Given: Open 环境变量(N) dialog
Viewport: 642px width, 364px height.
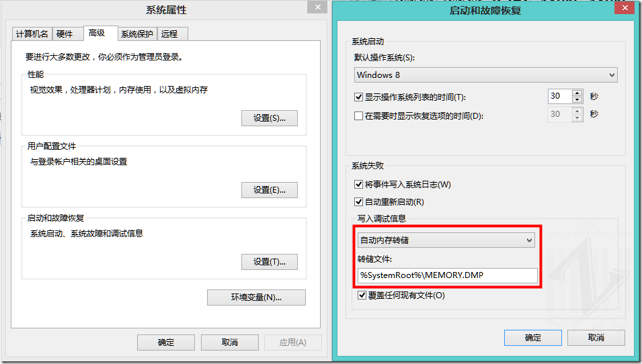Looking at the screenshot, I should [256, 298].
